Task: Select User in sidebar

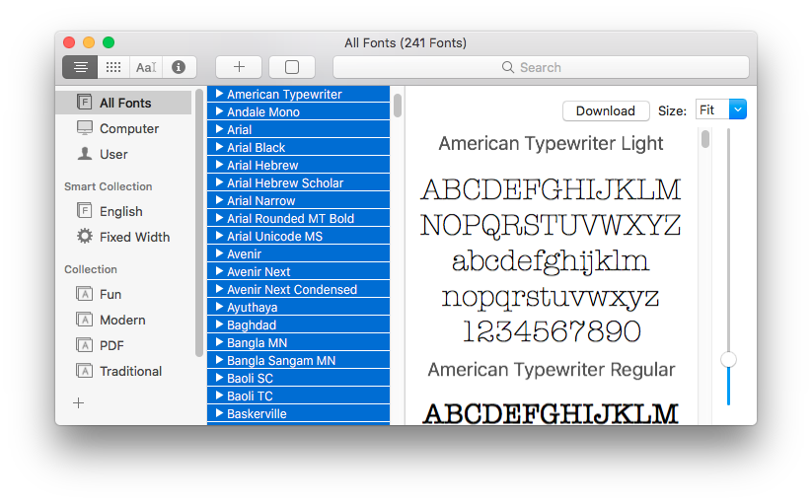Action: coord(123,154)
